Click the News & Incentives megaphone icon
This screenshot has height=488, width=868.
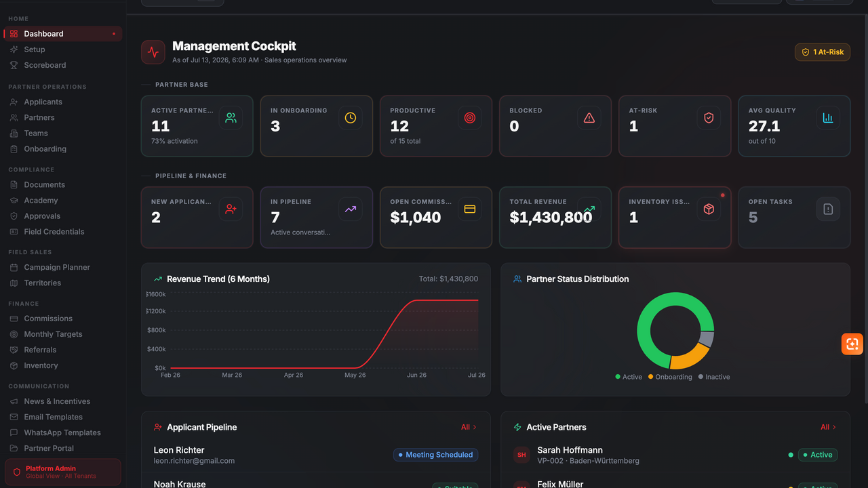14,401
